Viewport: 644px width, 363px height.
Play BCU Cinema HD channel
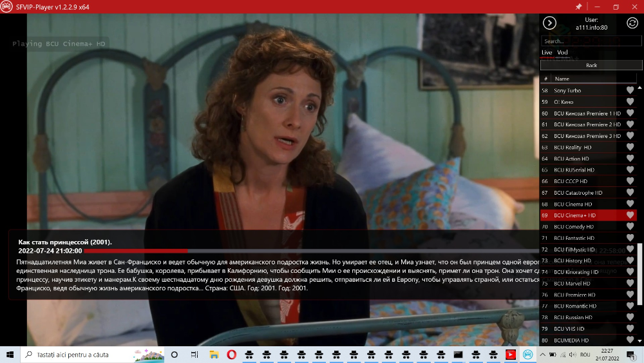[x=588, y=204]
